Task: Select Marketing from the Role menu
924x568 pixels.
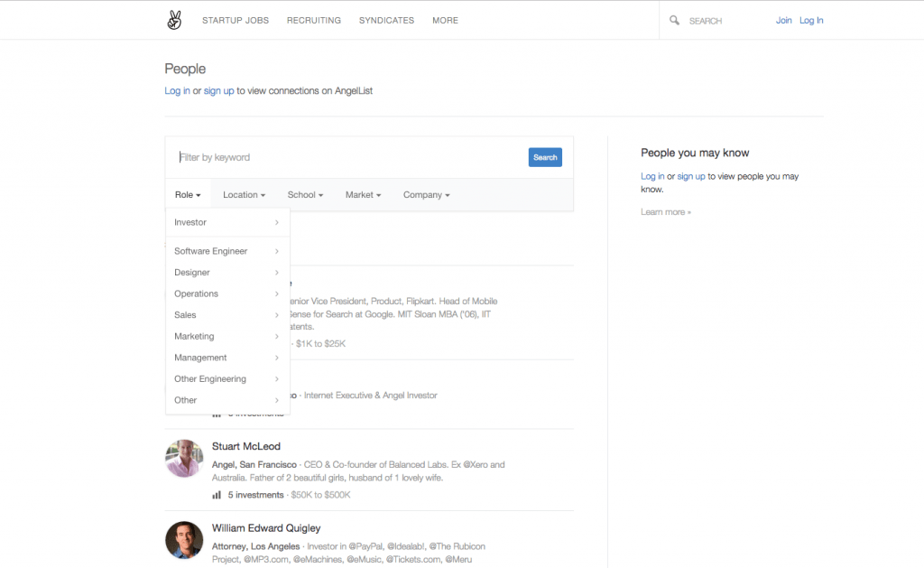Action: tap(194, 336)
